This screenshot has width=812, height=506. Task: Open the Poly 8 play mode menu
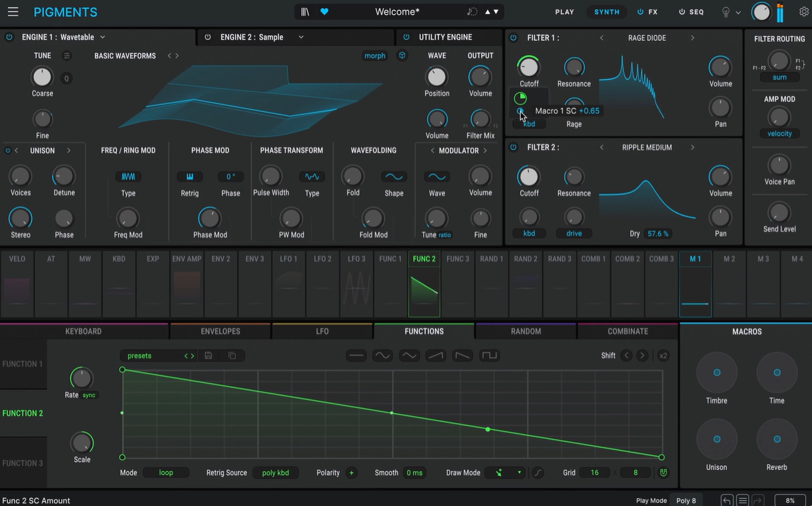(686, 501)
